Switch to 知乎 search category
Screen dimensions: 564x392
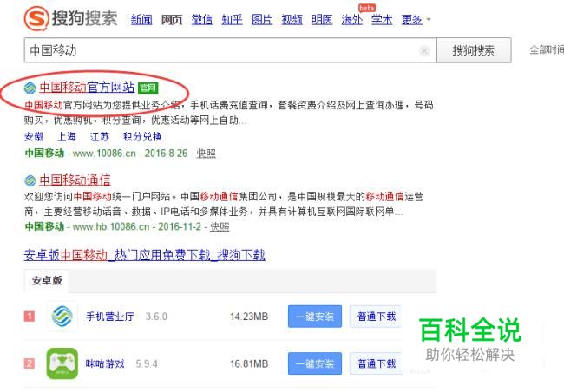tap(232, 19)
